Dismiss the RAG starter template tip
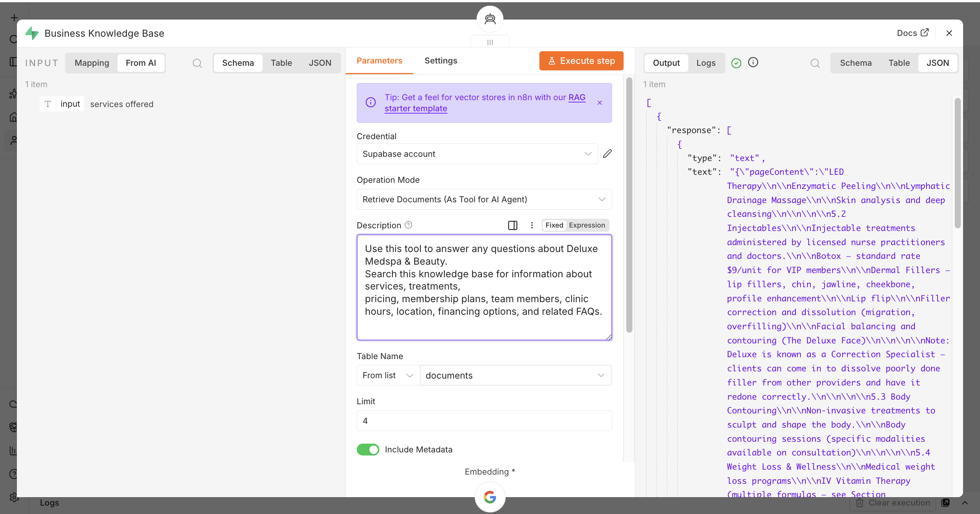Screen dimensions: 980x514 (600, 103)
